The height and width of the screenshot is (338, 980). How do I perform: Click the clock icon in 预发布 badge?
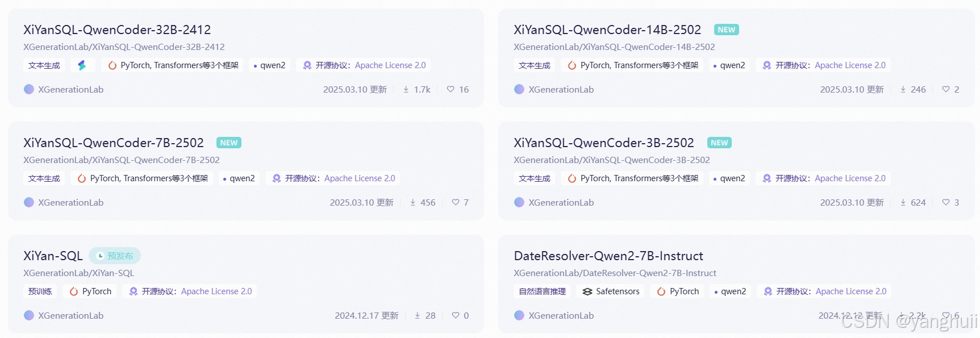tap(101, 256)
